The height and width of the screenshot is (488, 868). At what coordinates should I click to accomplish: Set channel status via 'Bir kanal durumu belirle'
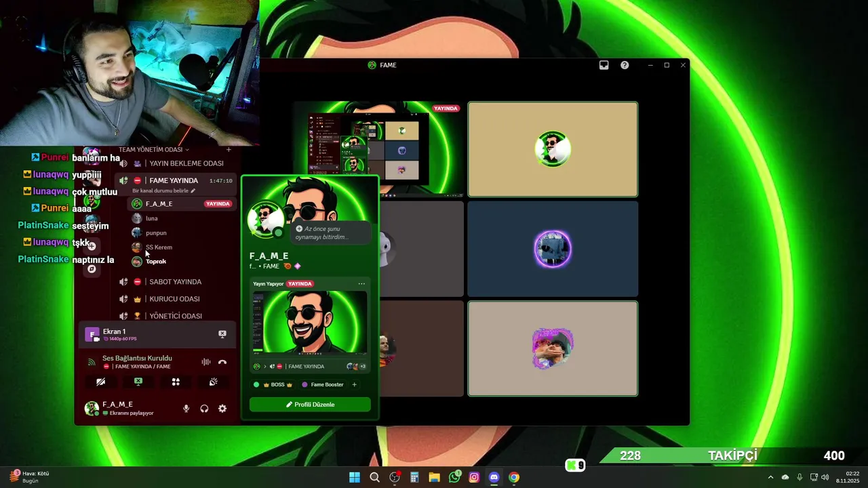pyautogui.click(x=163, y=191)
